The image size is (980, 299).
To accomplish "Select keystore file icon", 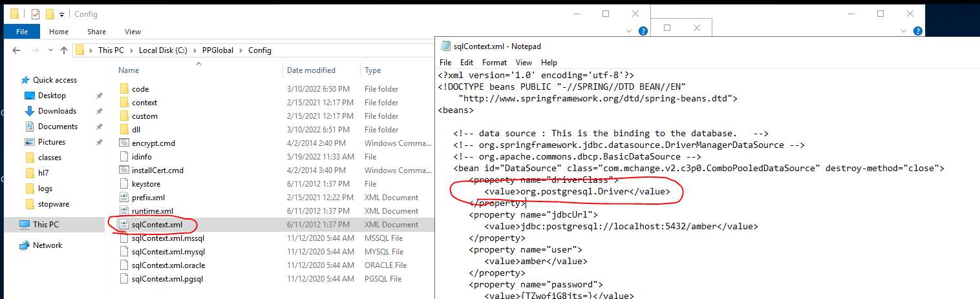I will coord(125,184).
